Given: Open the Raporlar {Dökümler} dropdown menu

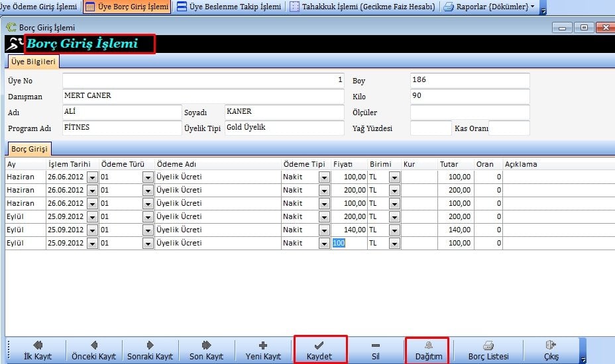Looking at the screenshot, I should tap(490, 7).
